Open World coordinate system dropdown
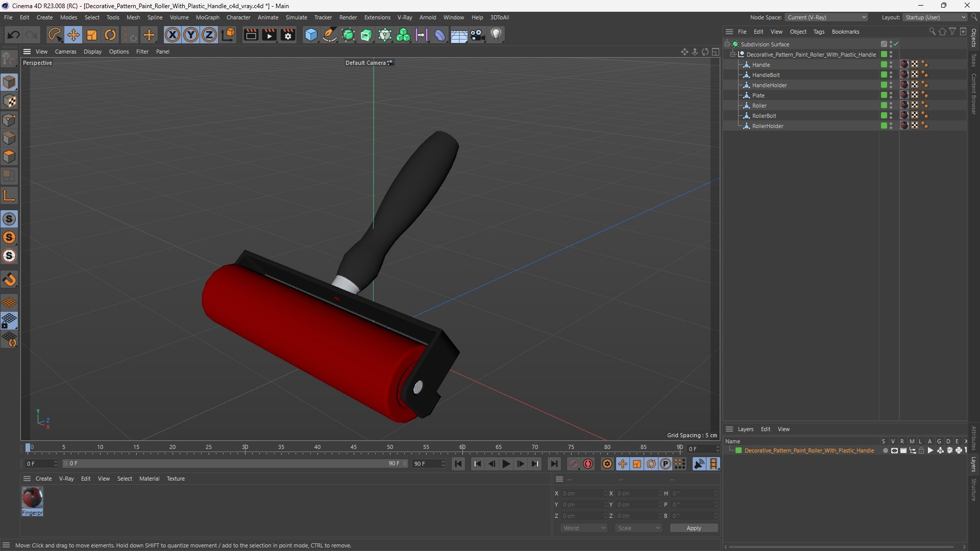The width and height of the screenshot is (980, 551). (x=583, y=528)
